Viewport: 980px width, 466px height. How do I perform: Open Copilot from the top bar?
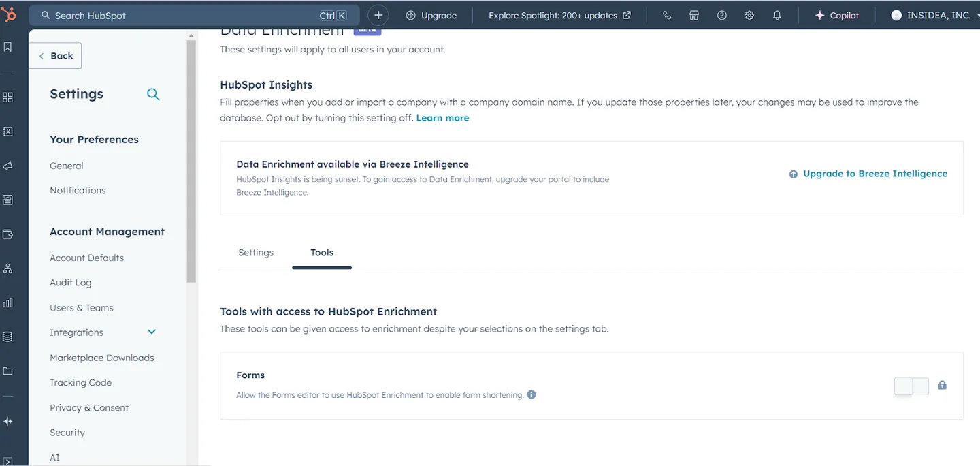(836, 15)
